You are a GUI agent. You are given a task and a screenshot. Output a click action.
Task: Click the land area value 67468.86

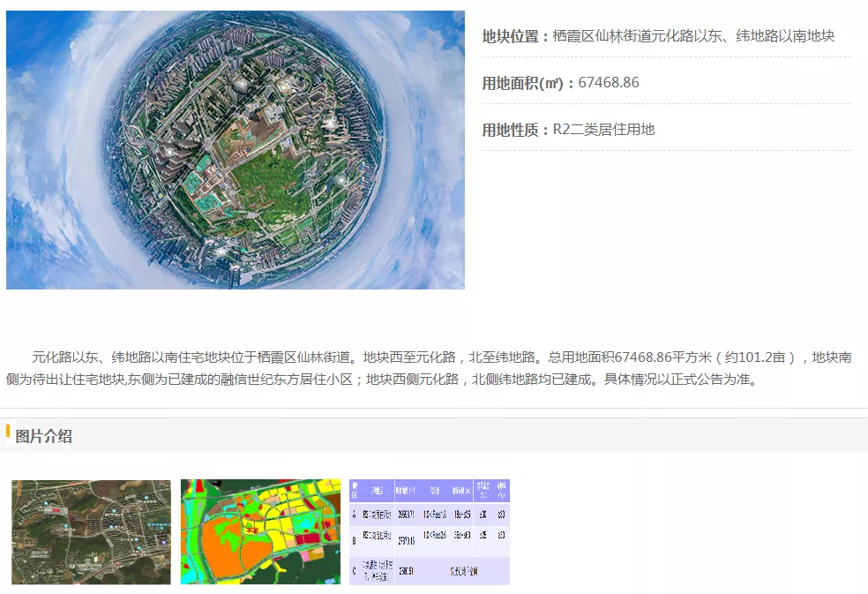609,83
